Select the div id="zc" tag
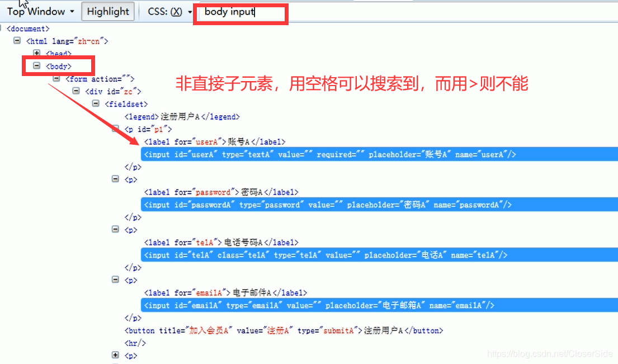The image size is (618, 364). (x=113, y=91)
